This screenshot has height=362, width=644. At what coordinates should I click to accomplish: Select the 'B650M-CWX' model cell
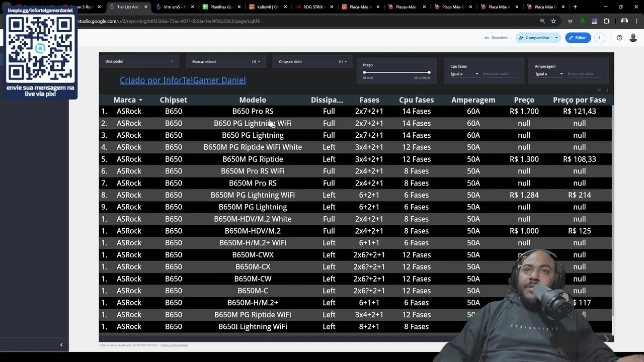coord(253,255)
